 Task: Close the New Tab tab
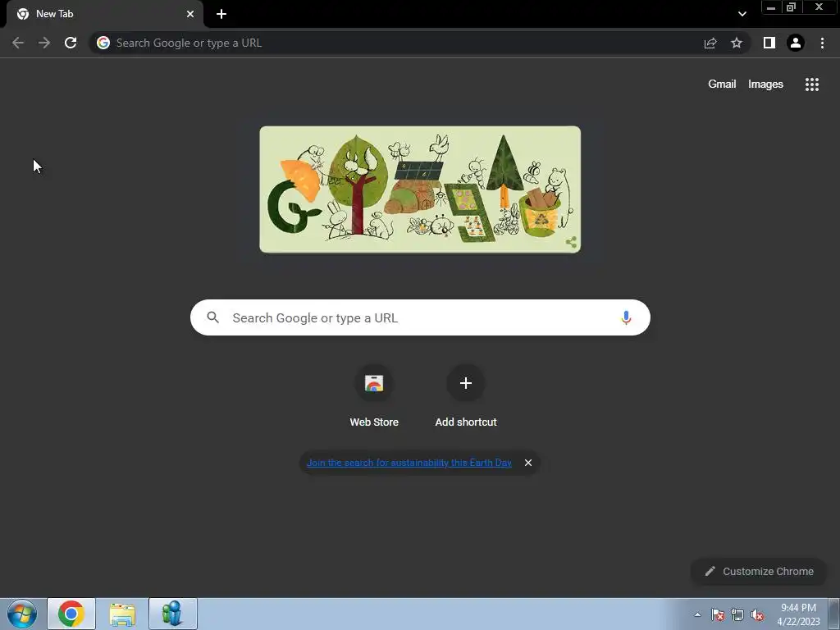[190, 14]
